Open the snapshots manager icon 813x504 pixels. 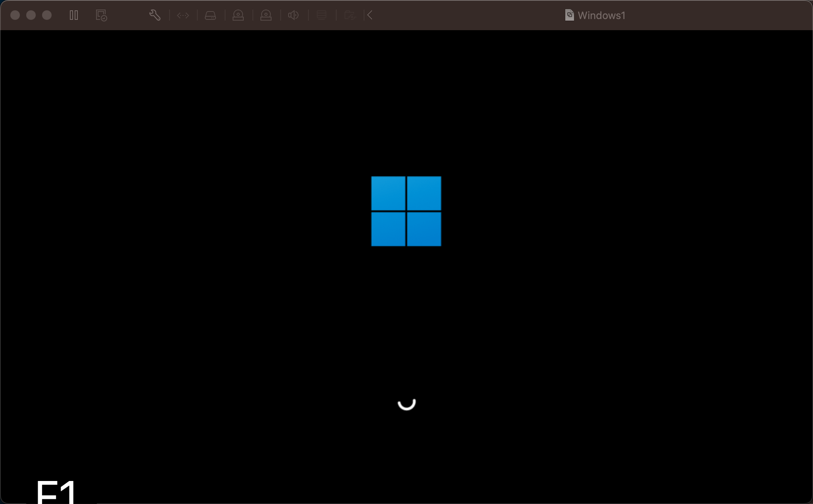point(102,15)
